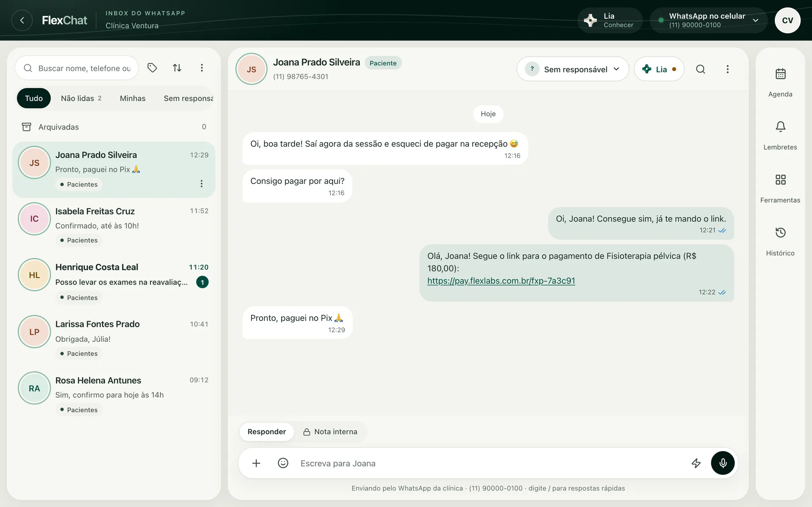
Task: Select the Tudo filter tab
Action: click(x=34, y=98)
